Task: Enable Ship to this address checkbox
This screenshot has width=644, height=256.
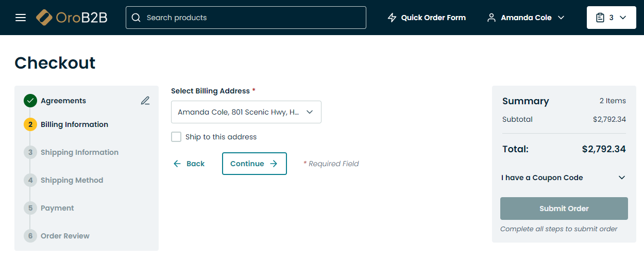Action: coord(176,137)
